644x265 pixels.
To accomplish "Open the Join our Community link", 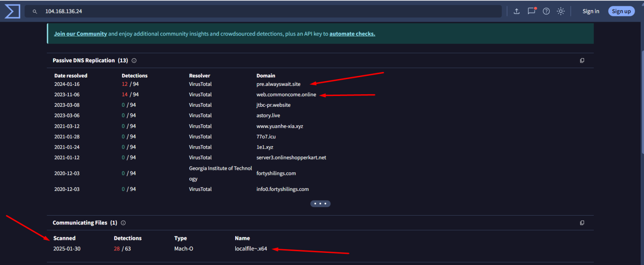I will [80, 33].
